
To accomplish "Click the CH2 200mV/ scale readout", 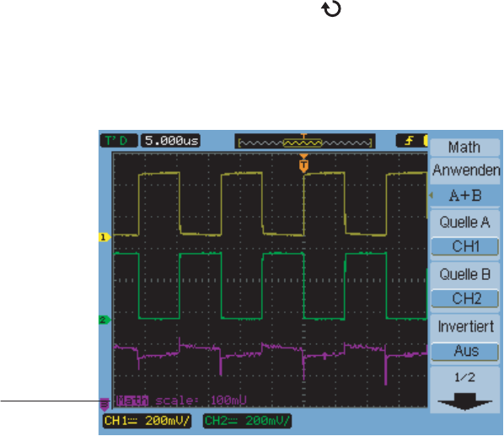I will pos(247,421).
